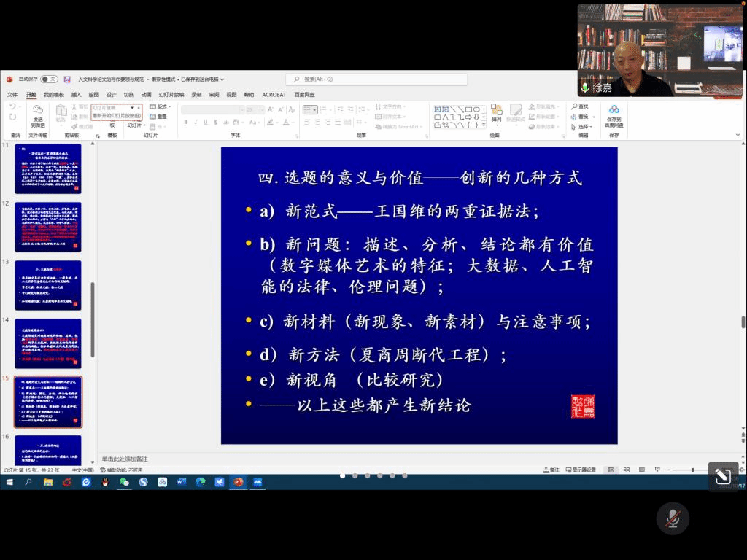Open PowerPoint from Windows taskbar
747x560 pixels.
tap(238, 482)
